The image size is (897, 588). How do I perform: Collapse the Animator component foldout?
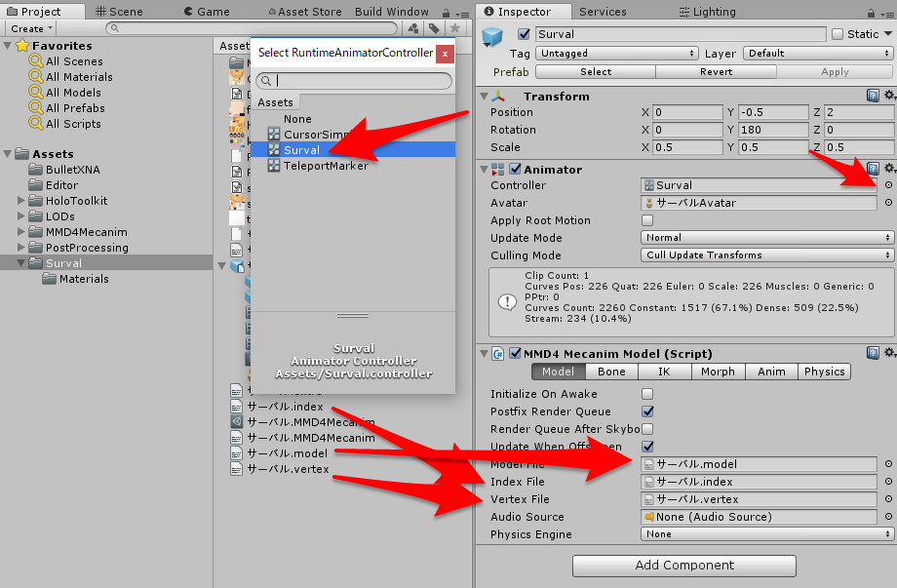(x=484, y=170)
